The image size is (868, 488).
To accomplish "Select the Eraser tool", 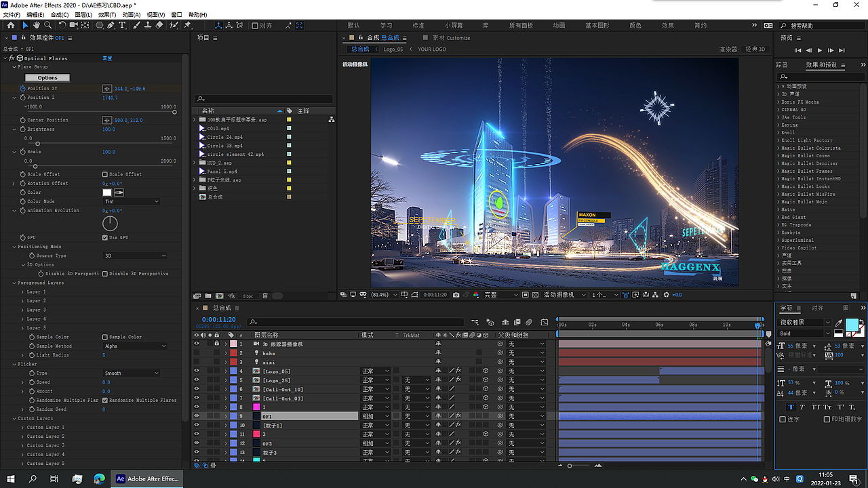I will [159, 25].
